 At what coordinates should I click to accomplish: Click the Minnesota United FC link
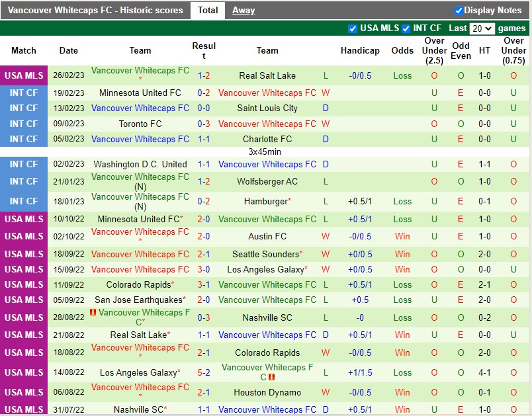140,93
